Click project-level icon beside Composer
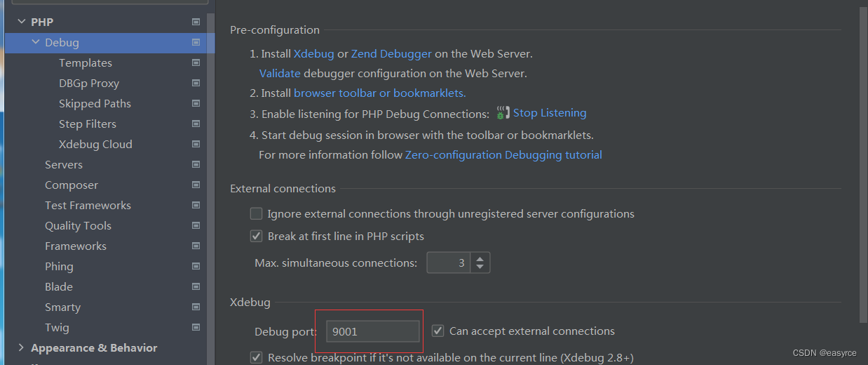 tap(196, 185)
